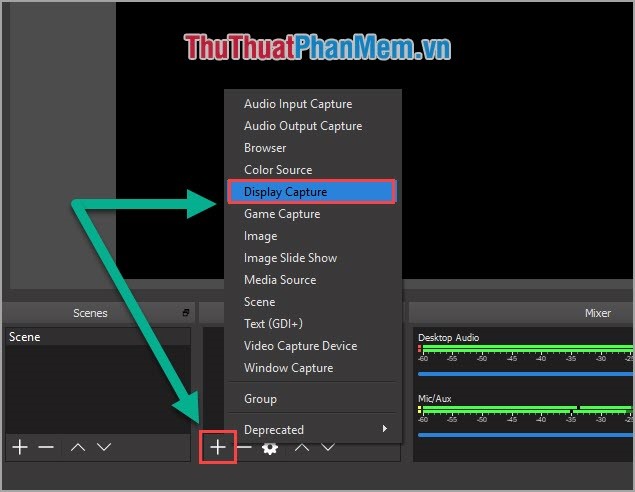Select Window Capture from menu
Viewport: 635px width, 492px height.
[313, 368]
